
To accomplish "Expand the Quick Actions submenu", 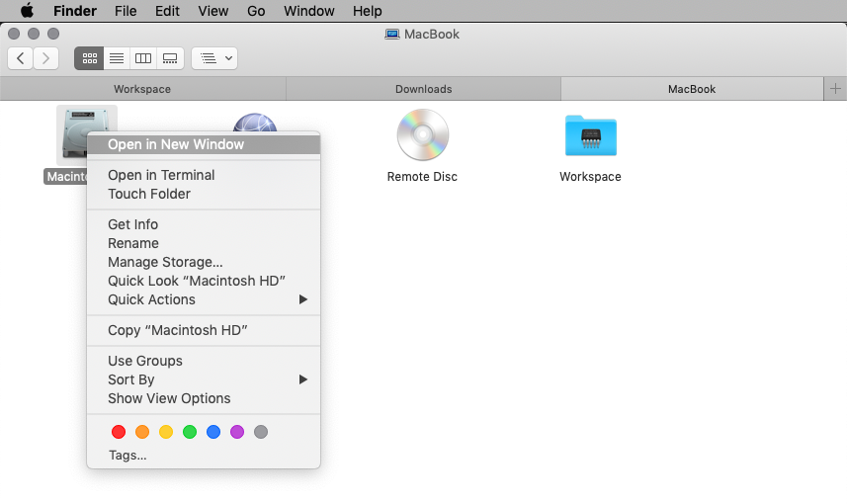I will point(204,299).
